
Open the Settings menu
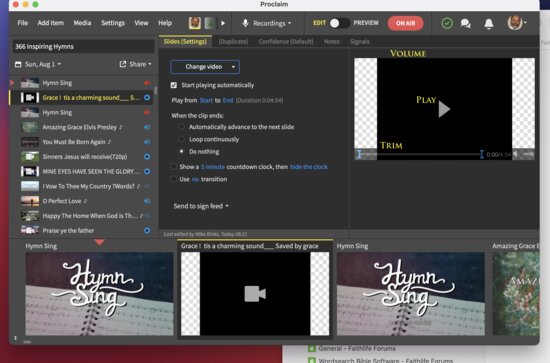pyautogui.click(x=113, y=23)
